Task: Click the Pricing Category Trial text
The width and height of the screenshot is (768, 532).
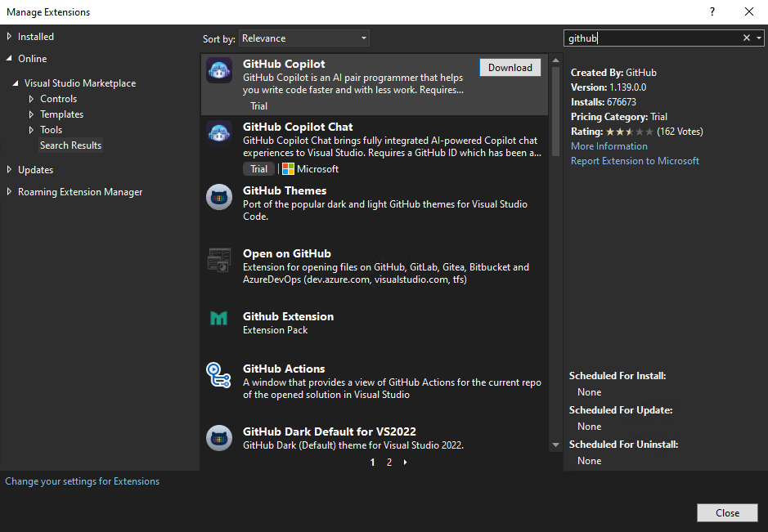Action: (x=619, y=117)
